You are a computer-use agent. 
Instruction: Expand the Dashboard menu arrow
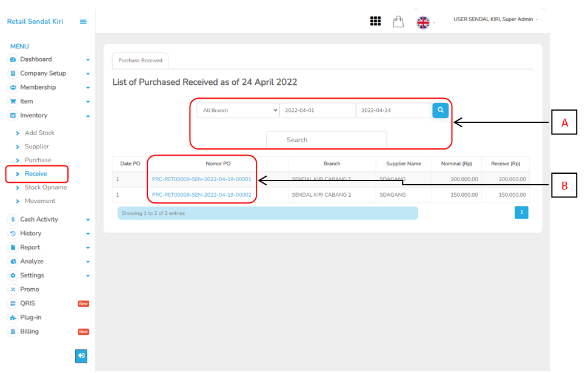pos(88,60)
